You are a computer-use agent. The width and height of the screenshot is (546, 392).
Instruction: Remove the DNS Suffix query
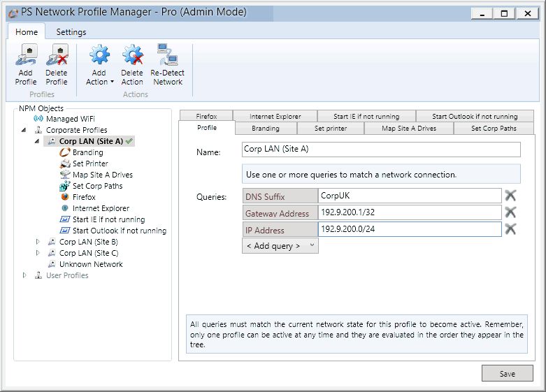pos(510,196)
